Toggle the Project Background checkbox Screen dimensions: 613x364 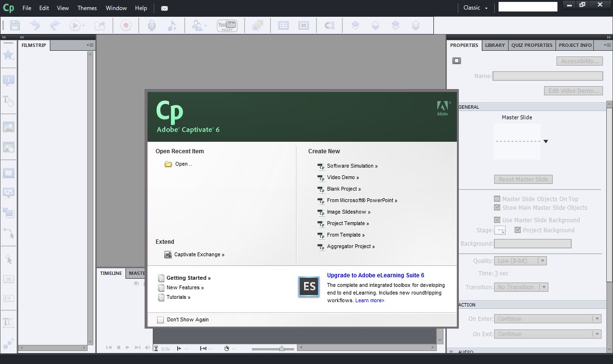(518, 230)
